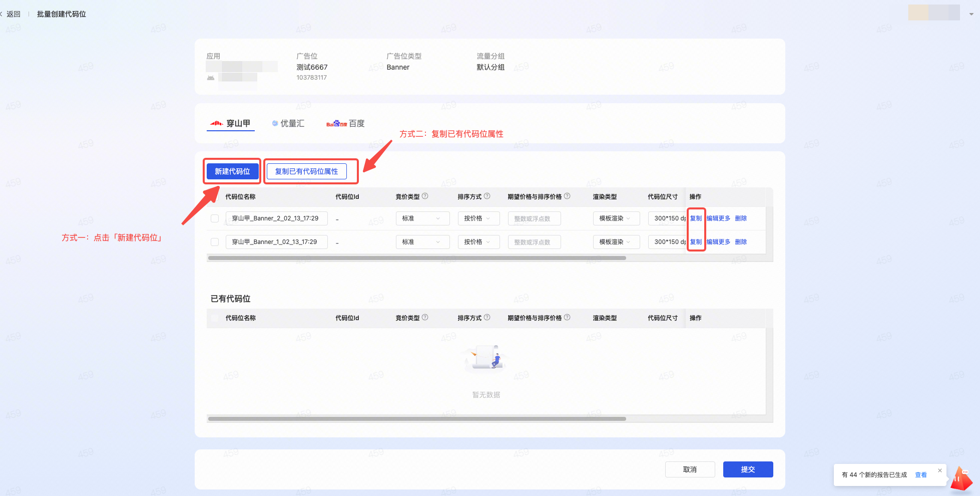This screenshot has width=980, height=496.
Task: Switch to the 优量汇 tab
Action: tap(288, 123)
